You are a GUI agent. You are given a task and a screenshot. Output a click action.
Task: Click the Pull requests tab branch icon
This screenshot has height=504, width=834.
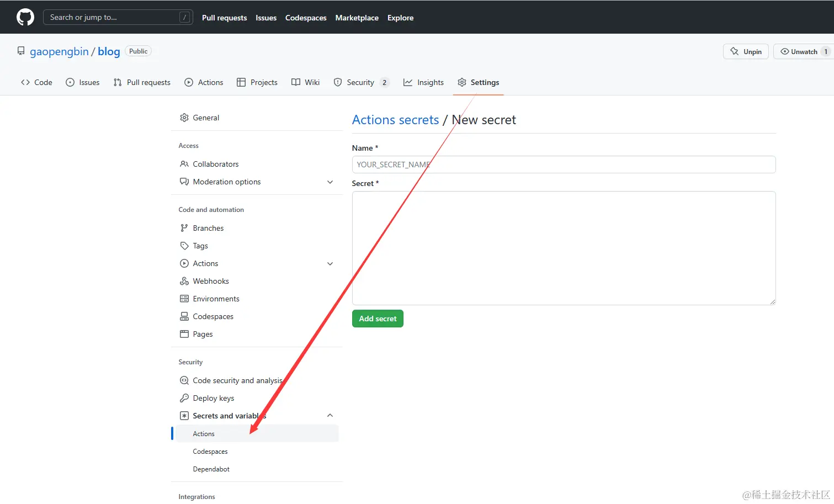pyautogui.click(x=118, y=82)
